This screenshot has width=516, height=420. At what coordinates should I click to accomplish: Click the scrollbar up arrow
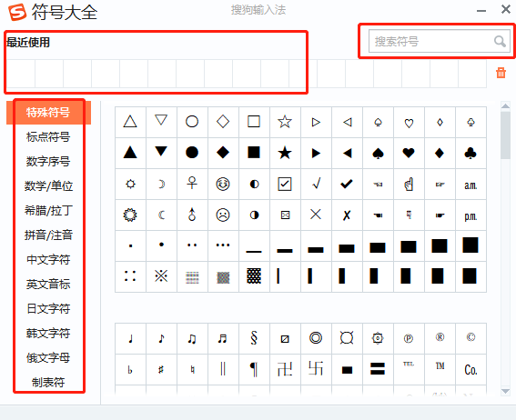505,105
